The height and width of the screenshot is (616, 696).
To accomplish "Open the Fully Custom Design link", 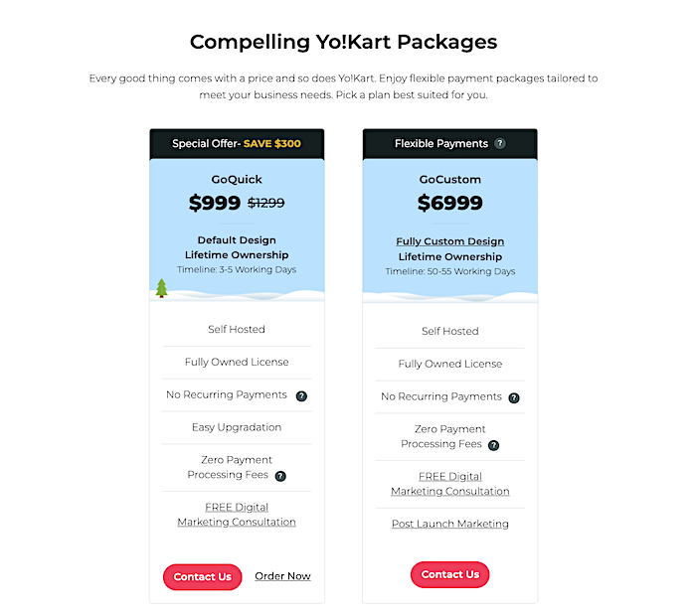I will coord(450,241).
